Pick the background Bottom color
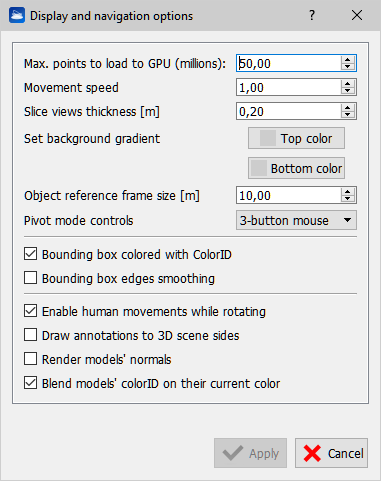Image resolution: width=381 pixels, height=481 pixels. click(296, 168)
